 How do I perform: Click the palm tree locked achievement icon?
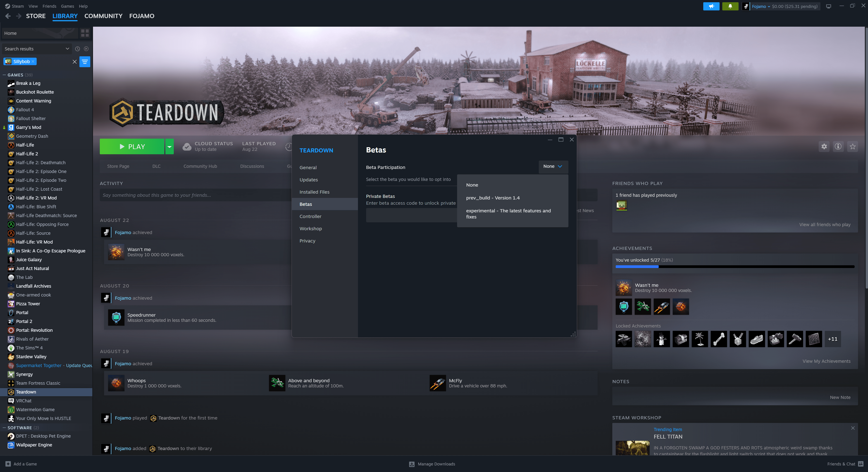(699, 339)
